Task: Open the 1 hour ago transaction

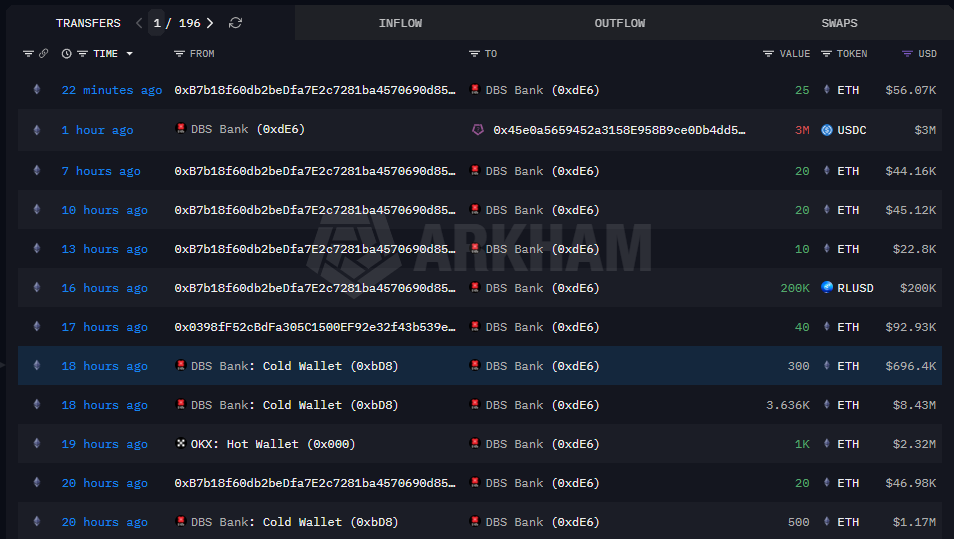Action: click(97, 130)
